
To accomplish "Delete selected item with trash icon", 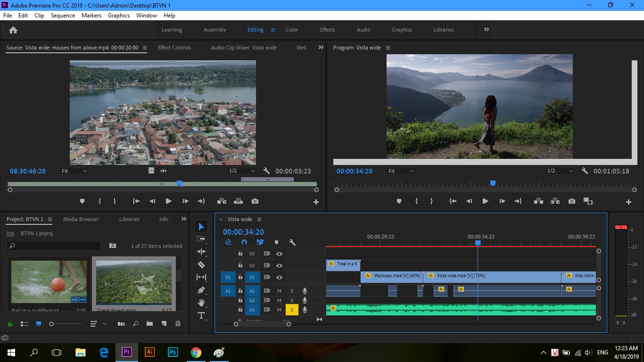I will [178, 324].
